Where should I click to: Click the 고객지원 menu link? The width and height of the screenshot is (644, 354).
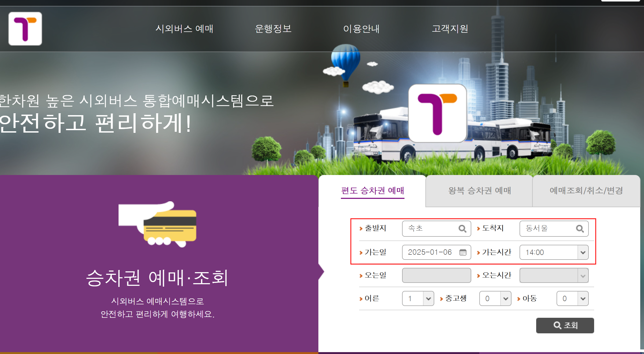pyautogui.click(x=450, y=29)
